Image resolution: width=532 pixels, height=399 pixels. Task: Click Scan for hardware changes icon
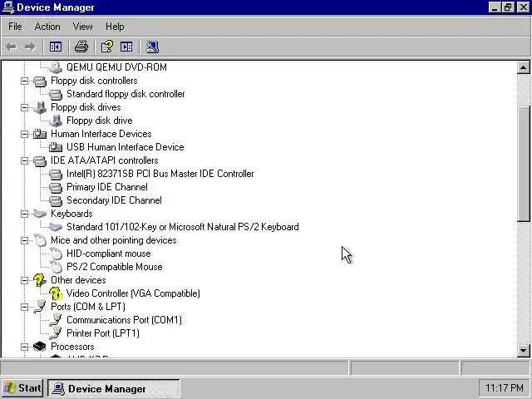(152, 47)
